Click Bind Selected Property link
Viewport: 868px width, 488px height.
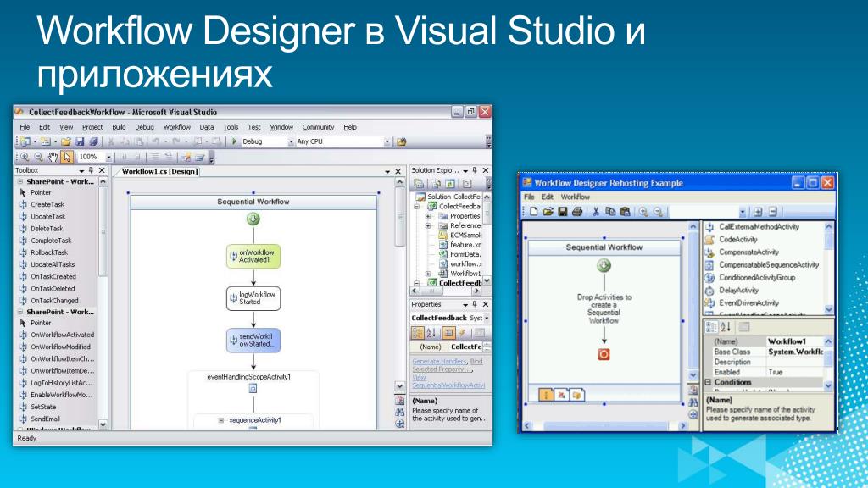point(446,365)
